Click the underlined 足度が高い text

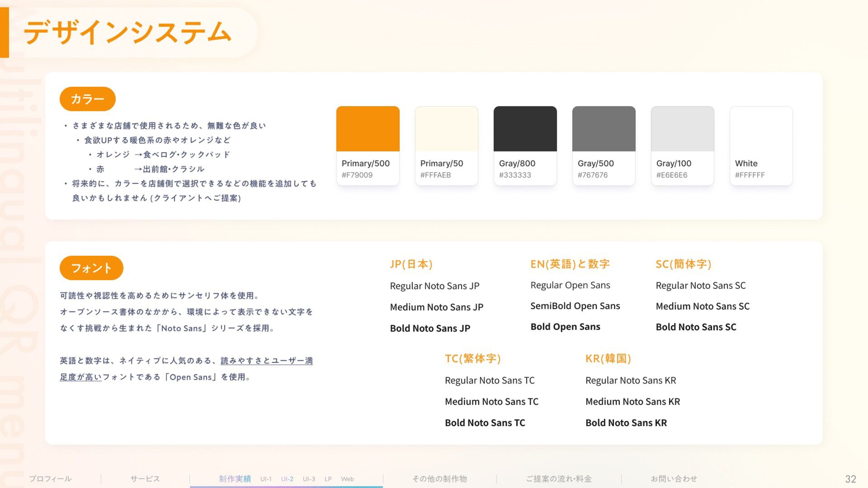(80, 377)
